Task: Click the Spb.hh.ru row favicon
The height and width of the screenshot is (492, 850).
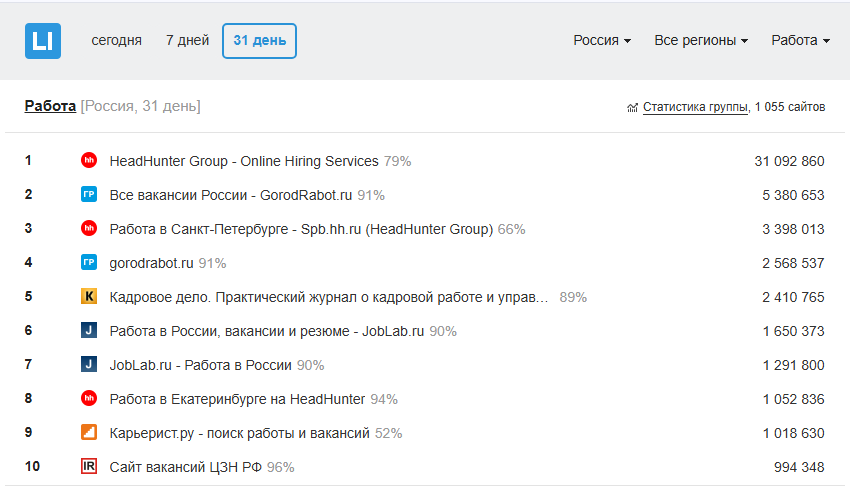Action: coord(89,228)
